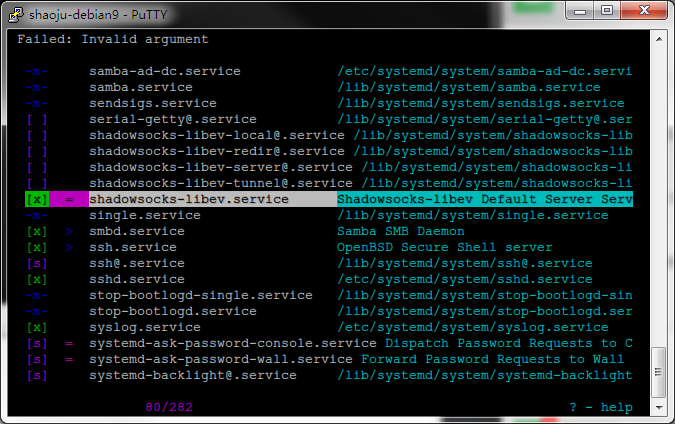Select the systemd-ask-password-wall.service name
This screenshot has height=424, width=675.
pos(221,359)
